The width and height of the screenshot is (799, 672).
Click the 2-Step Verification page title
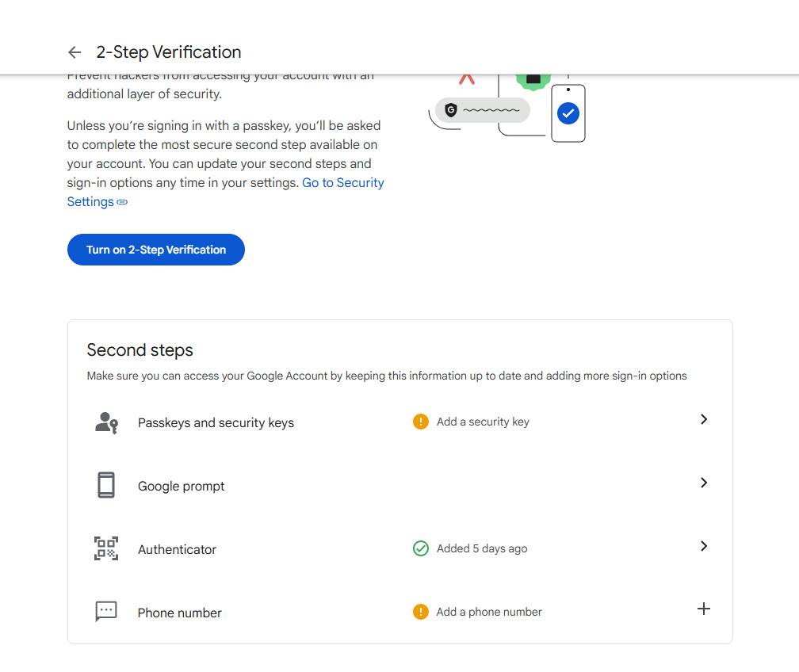[169, 52]
